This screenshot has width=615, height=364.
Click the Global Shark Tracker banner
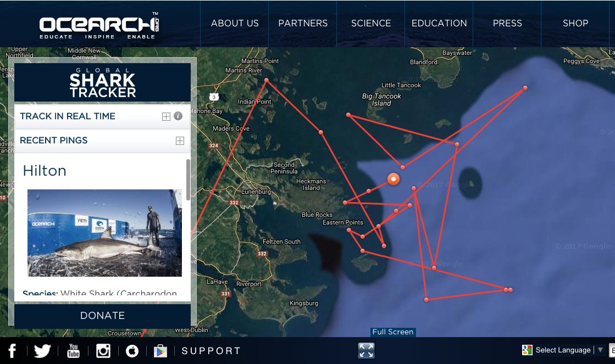click(x=102, y=83)
